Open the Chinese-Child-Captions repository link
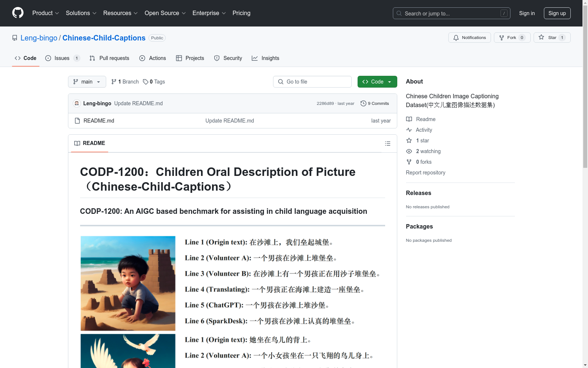Image resolution: width=588 pixels, height=368 pixels. click(x=104, y=38)
